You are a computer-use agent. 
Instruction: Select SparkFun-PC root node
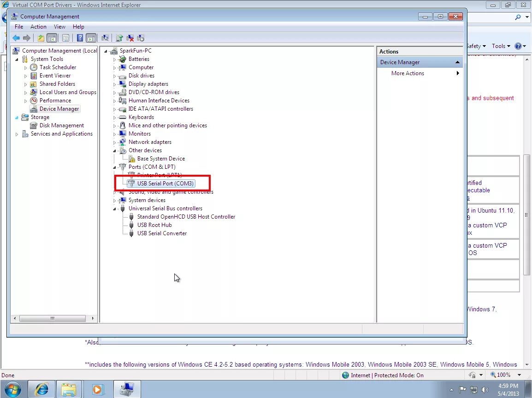tap(136, 51)
